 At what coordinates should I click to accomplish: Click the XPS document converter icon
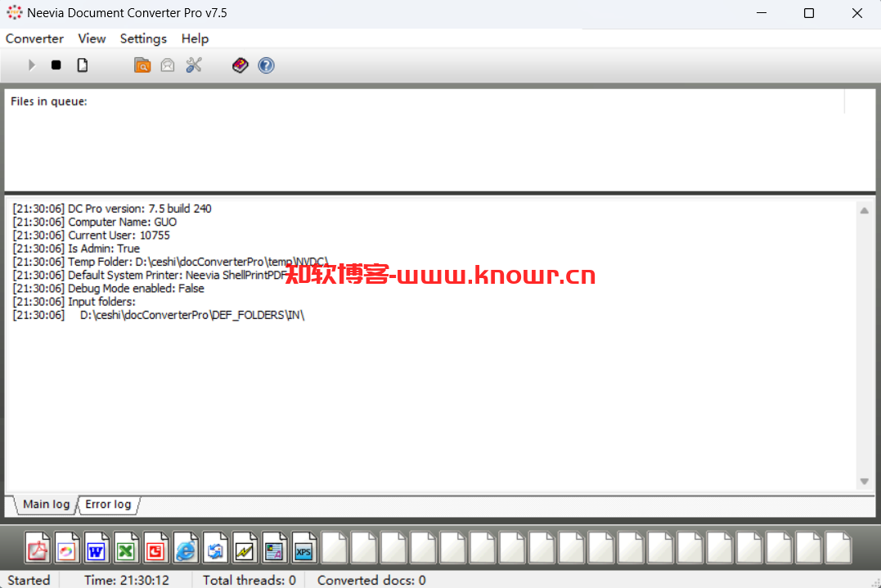click(x=304, y=548)
